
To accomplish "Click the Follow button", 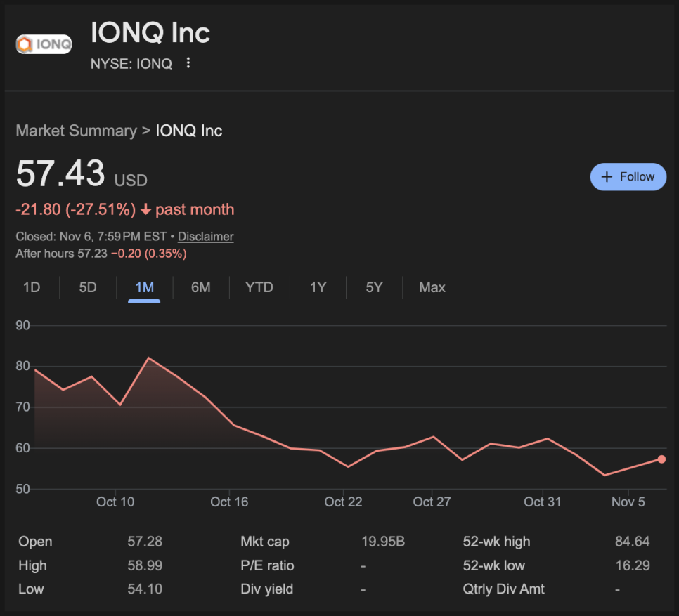I will tap(628, 177).
